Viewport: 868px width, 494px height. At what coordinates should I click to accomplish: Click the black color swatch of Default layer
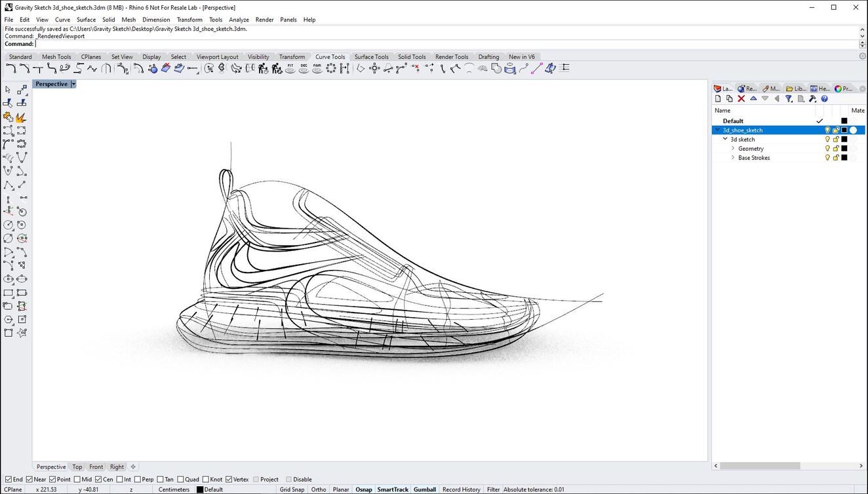[x=844, y=121]
